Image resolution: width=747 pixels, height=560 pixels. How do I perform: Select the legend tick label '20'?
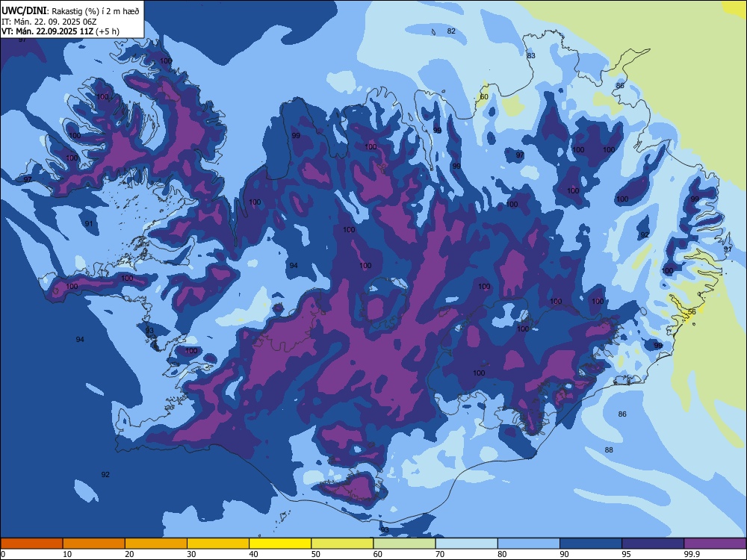[x=129, y=554]
